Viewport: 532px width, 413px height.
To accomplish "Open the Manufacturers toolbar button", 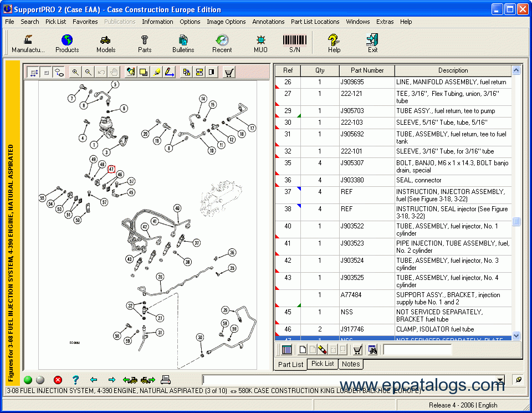I will pos(28,43).
